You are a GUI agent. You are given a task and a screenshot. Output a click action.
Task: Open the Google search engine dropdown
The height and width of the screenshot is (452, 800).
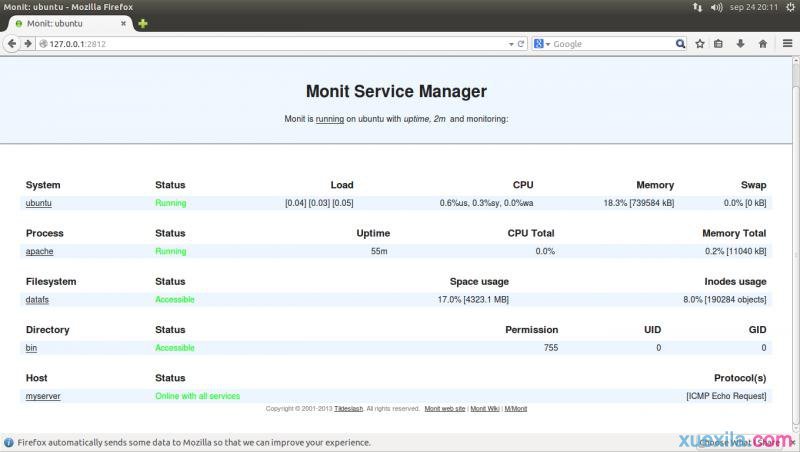[542, 44]
